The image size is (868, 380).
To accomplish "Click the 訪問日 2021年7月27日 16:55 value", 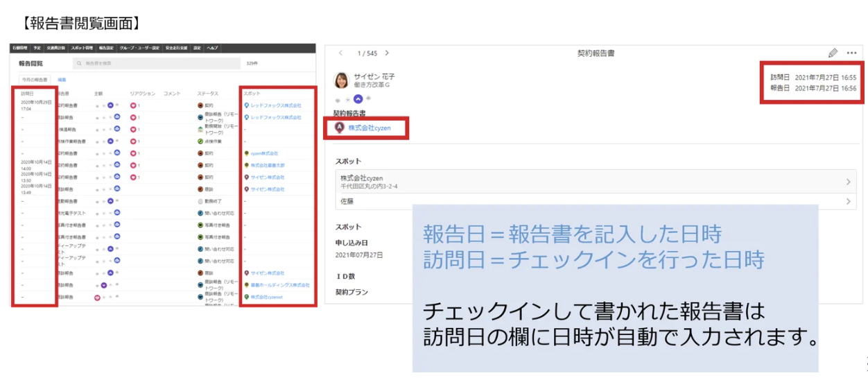I will 826,77.
